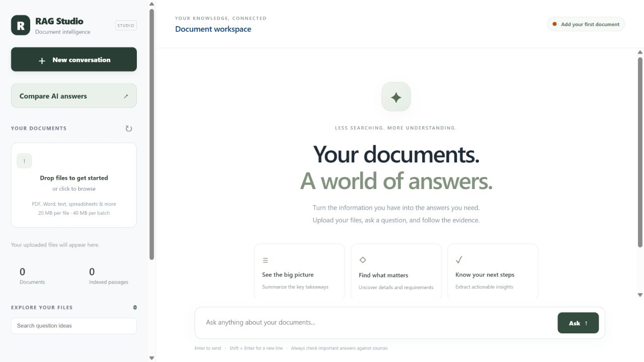
Task: Click the 'A world of answers.' headline
Action: pos(396,181)
